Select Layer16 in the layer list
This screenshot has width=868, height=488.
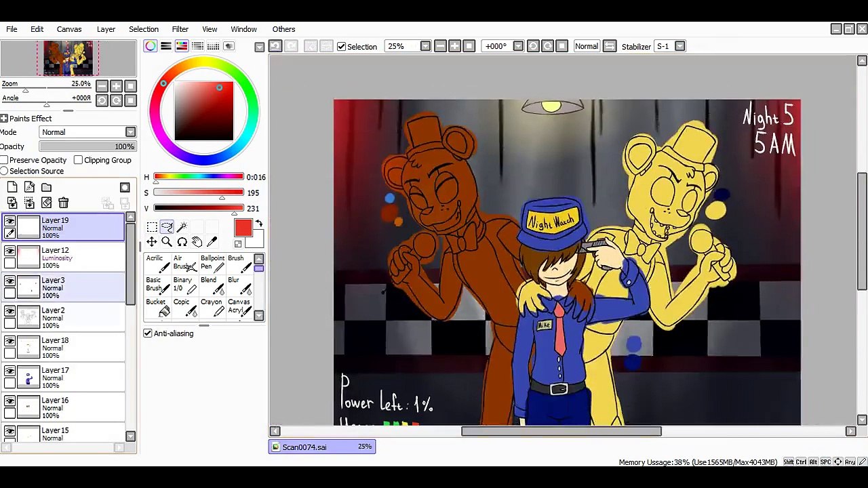[x=64, y=407]
